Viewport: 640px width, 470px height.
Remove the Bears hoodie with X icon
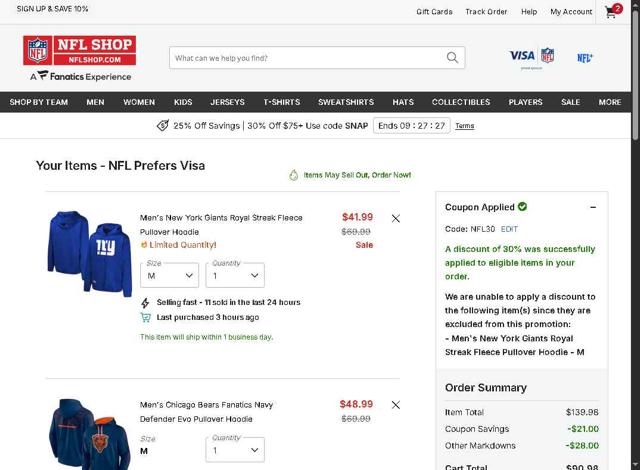(x=396, y=405)
